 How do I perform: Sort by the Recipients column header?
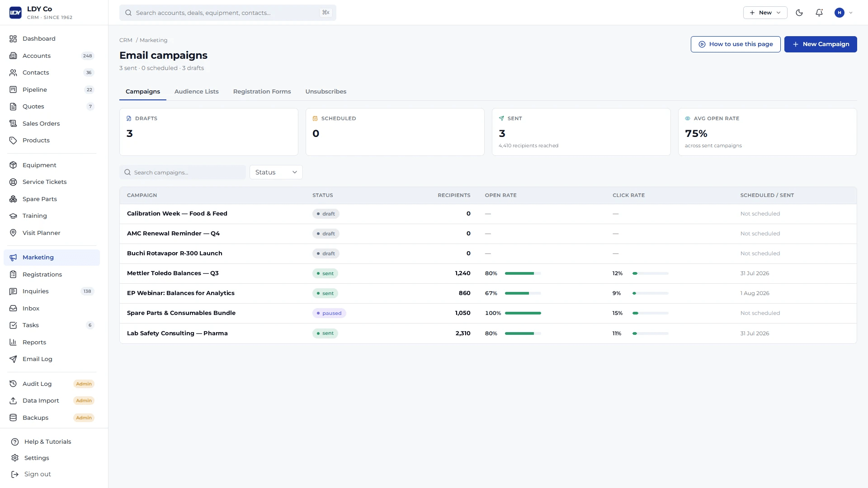click(454, 195)
